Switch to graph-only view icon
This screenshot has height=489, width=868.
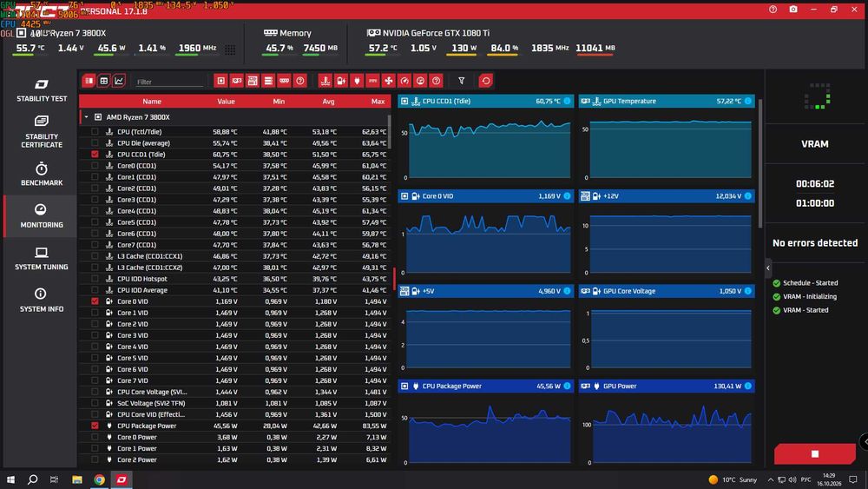118,81
